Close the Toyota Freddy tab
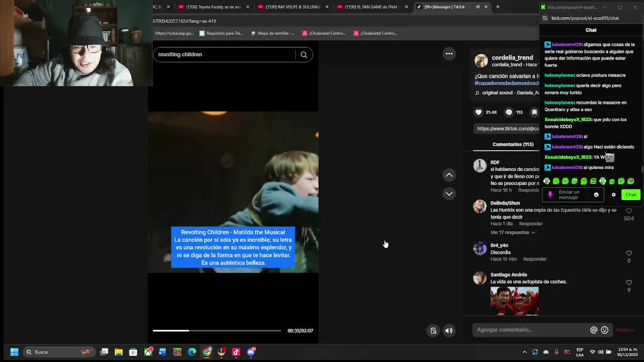The width and height of the screenshot is (644, 362). 248,7
